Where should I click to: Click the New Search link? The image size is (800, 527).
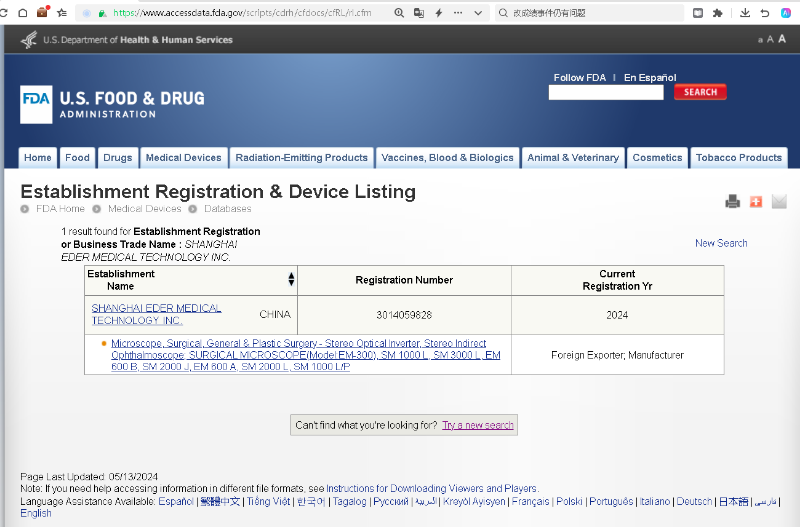[721, 243]
